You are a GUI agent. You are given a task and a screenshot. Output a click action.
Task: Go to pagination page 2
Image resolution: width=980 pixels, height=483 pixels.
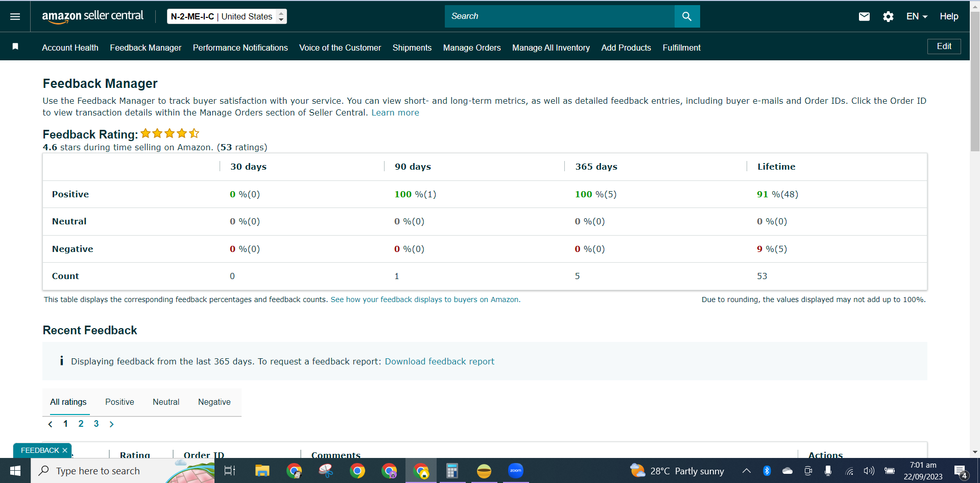(81, 424)
